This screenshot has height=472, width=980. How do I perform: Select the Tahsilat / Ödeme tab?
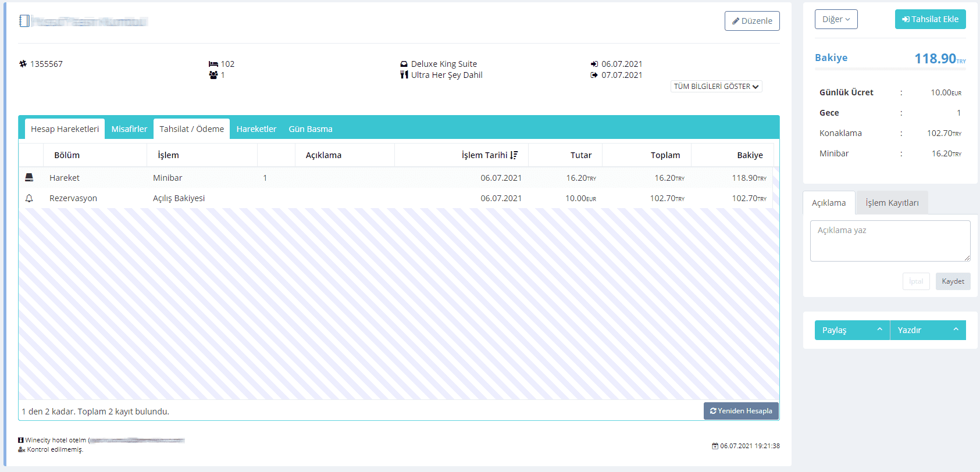pos(192,129)
